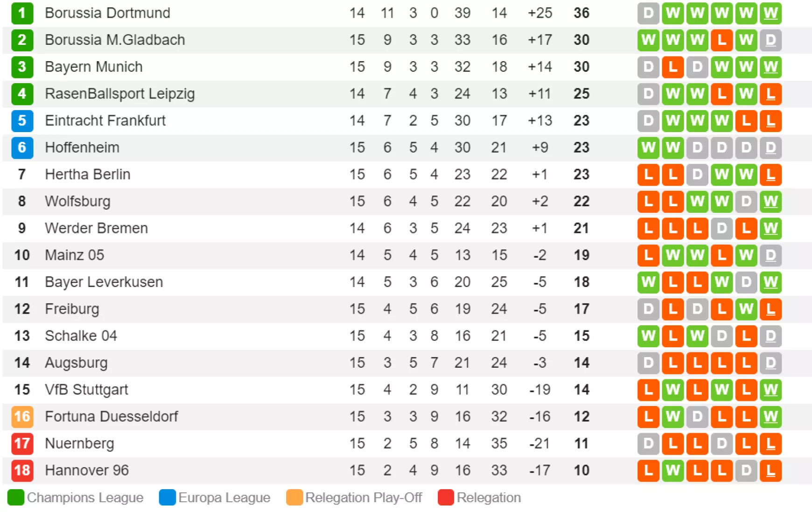Click Borussia Dortmund's green rank 1 badge

22,13
